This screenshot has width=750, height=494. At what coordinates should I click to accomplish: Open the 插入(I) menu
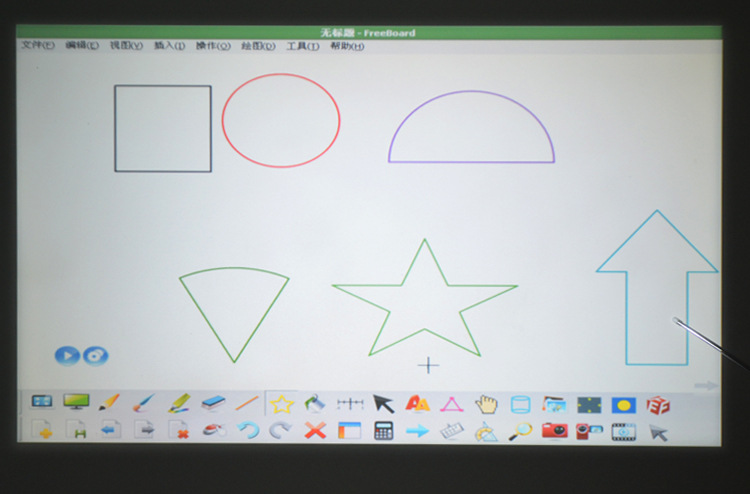point(169,46)
